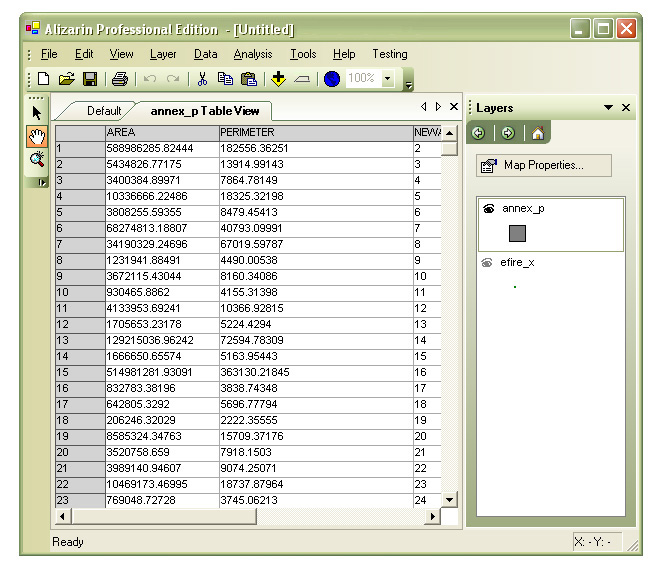Open the Layers panel dropdown arrow
Viewport: 662px width, 574px height.
[608, 108]
